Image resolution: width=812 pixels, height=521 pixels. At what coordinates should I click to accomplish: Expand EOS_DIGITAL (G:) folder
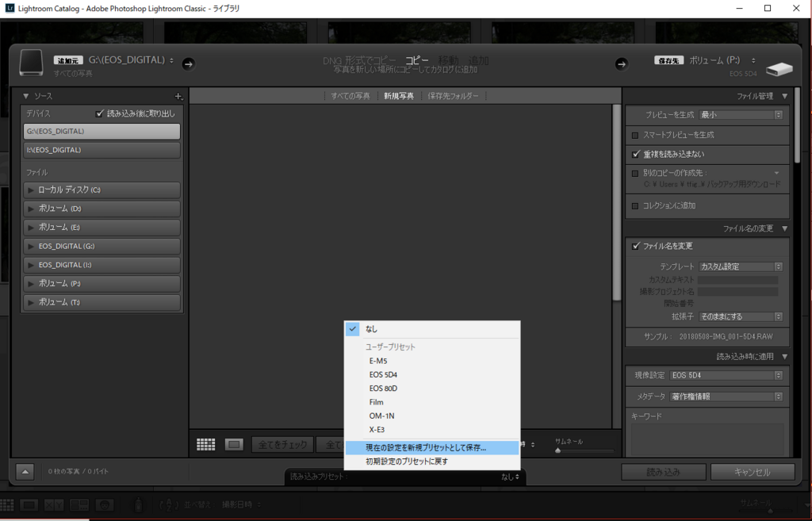[x=31, y=247]
